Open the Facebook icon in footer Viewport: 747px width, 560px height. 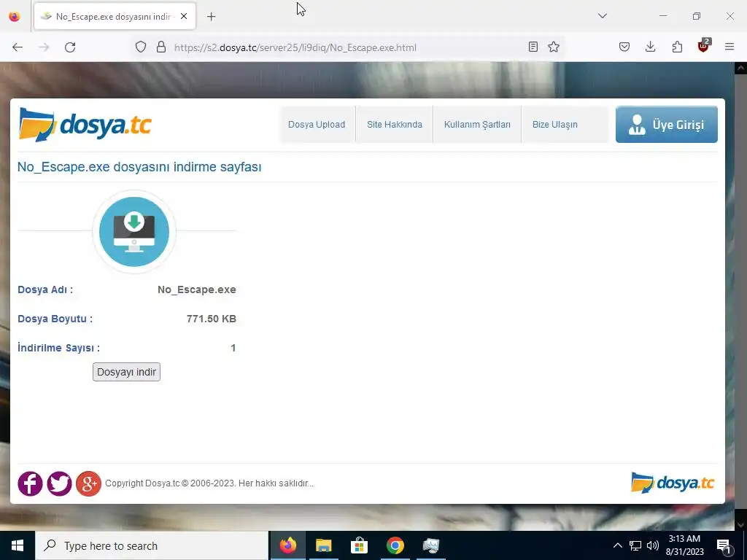(30, 483)
